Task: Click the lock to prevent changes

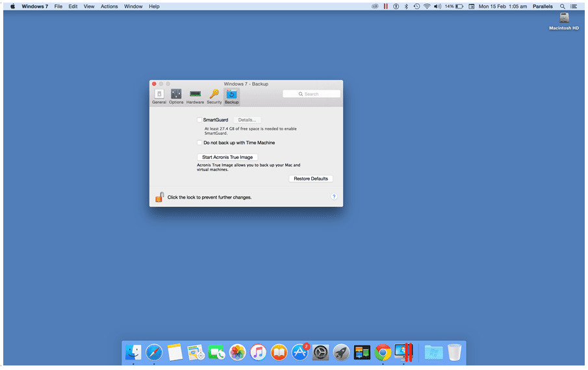Action: tap(160, 197)
